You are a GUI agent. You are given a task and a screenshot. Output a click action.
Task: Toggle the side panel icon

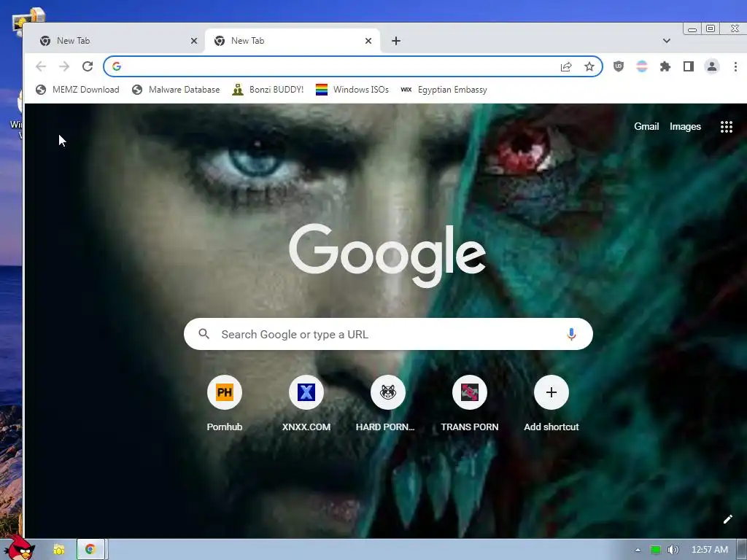(689, 66)
